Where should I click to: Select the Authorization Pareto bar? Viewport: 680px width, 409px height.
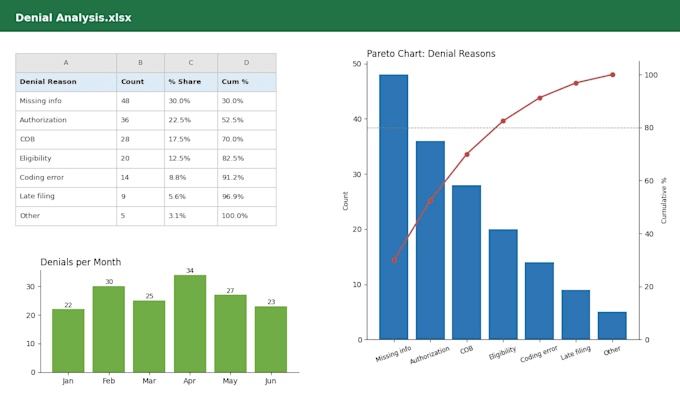pos(430,240)
